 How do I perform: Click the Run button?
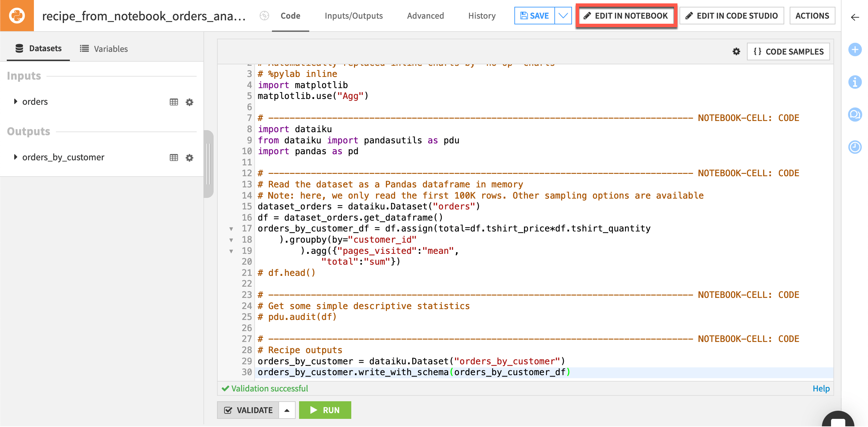click(327, 410)
